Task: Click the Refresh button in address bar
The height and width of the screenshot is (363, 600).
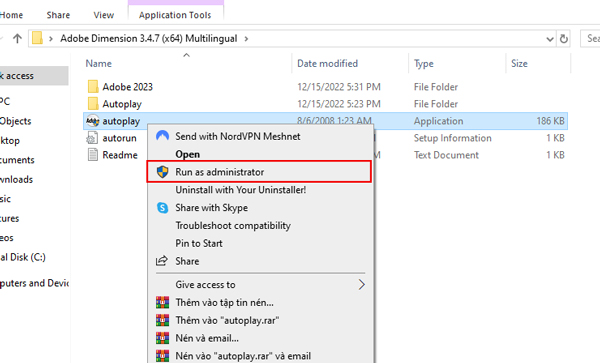Action: [564, 39]
